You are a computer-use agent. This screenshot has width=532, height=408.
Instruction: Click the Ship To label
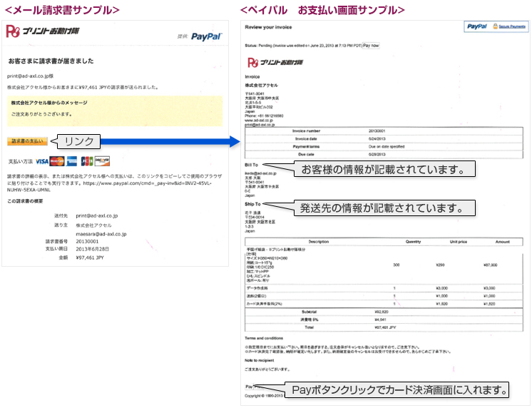(x=252, y=204)
